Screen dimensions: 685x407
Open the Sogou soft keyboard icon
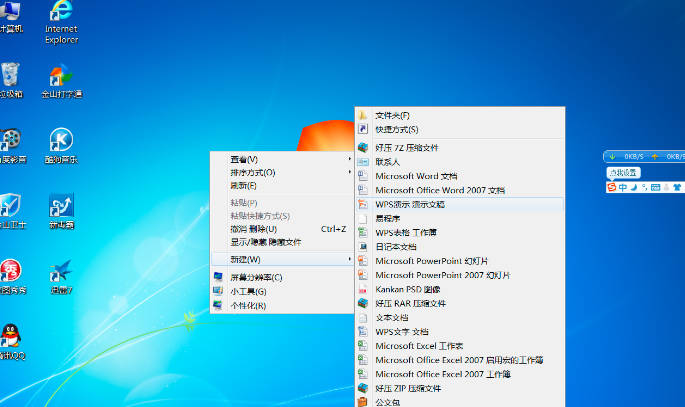coord(657,187)
